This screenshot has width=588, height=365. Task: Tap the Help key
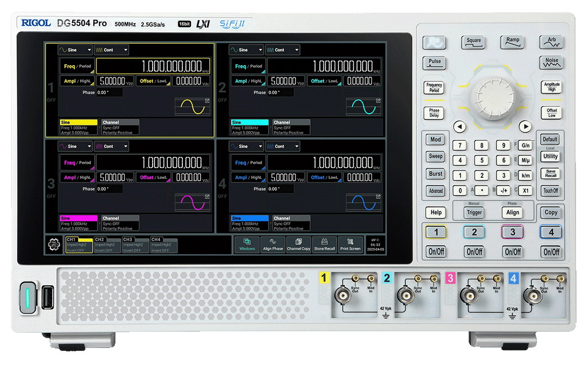pyautogui.click(x=436, y=213)
